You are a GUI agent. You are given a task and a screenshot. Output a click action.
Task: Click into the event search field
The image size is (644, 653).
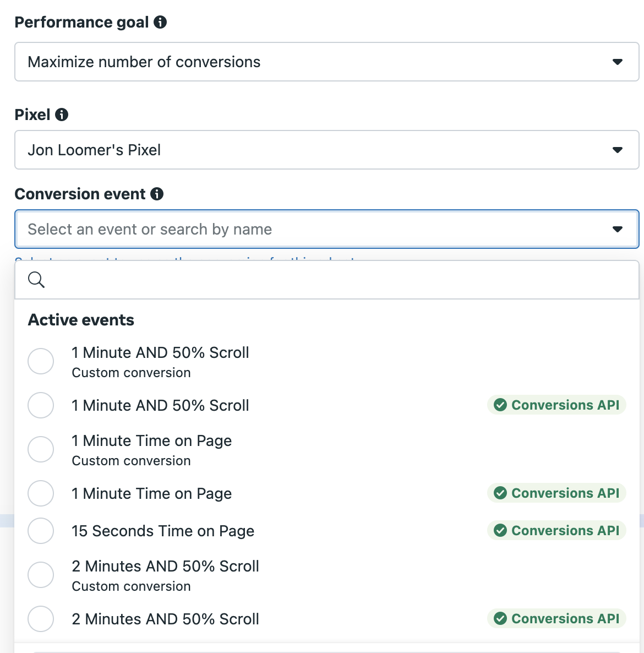327,280
